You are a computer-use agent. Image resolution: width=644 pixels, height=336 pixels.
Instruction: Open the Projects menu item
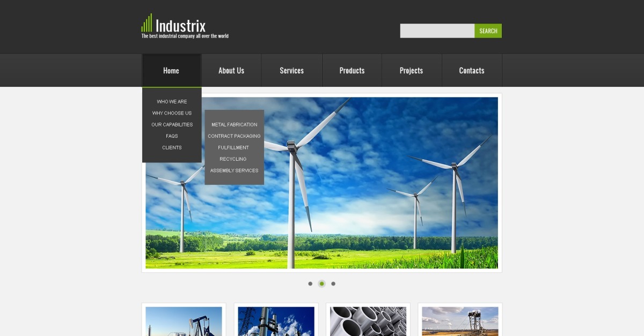tap(411, 70)
